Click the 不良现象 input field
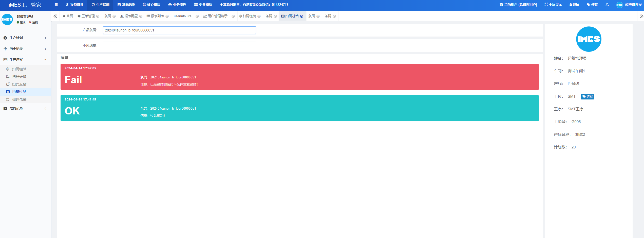Image resolution: width=644 pixels, height=238 pixels. click(x=179, y=45)
